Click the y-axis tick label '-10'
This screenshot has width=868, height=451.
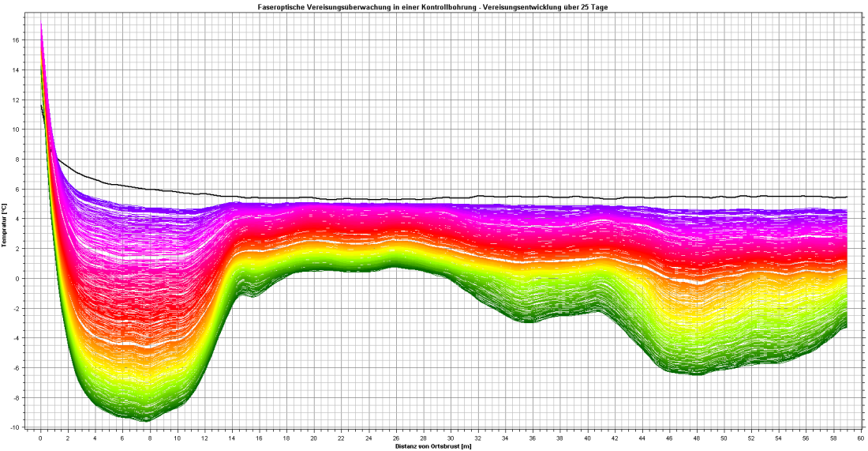16,428
